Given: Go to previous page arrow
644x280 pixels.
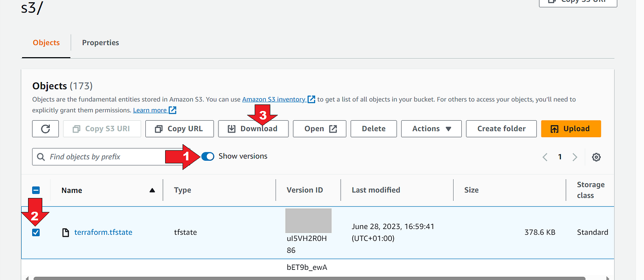Looking at the screenshot, I should 545,157.
